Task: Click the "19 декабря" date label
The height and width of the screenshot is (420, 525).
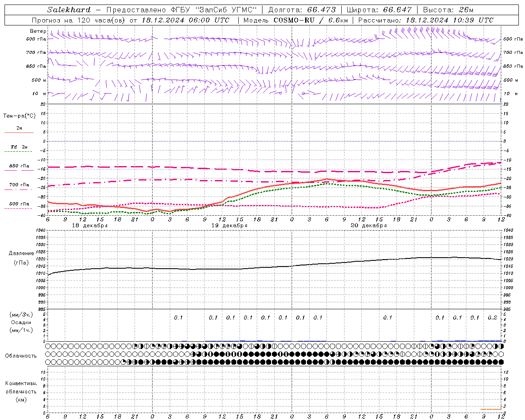Action: tap(229, 226)
